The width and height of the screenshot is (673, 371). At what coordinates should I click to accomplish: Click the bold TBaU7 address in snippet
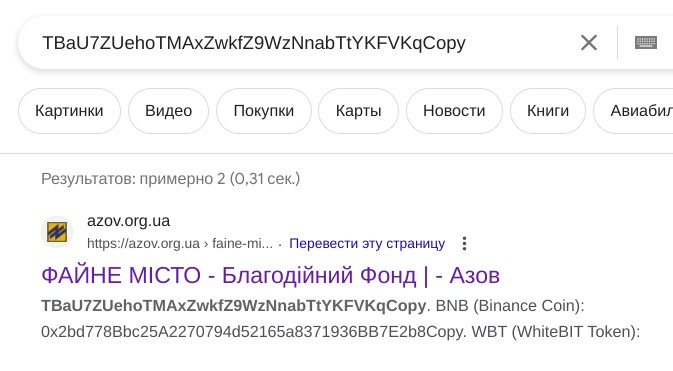[x=233, y=306]
